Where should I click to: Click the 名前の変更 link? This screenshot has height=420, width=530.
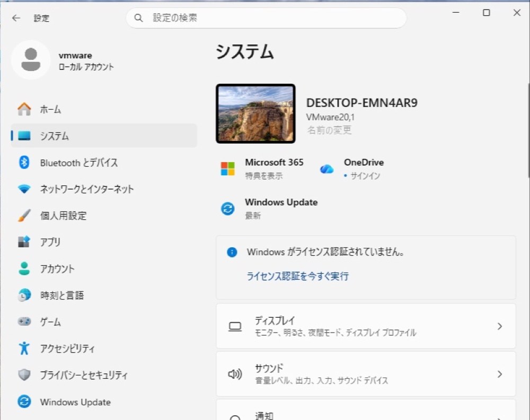(x=329, y=130)
